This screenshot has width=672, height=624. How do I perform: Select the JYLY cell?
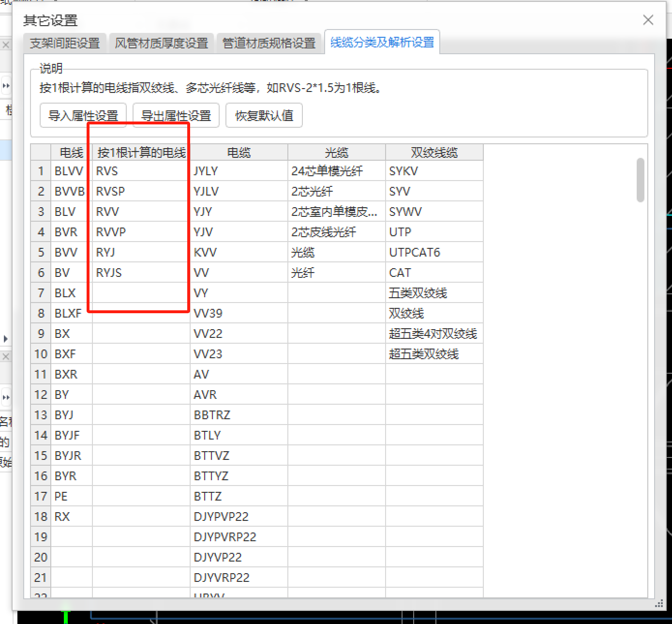(239, 171)
